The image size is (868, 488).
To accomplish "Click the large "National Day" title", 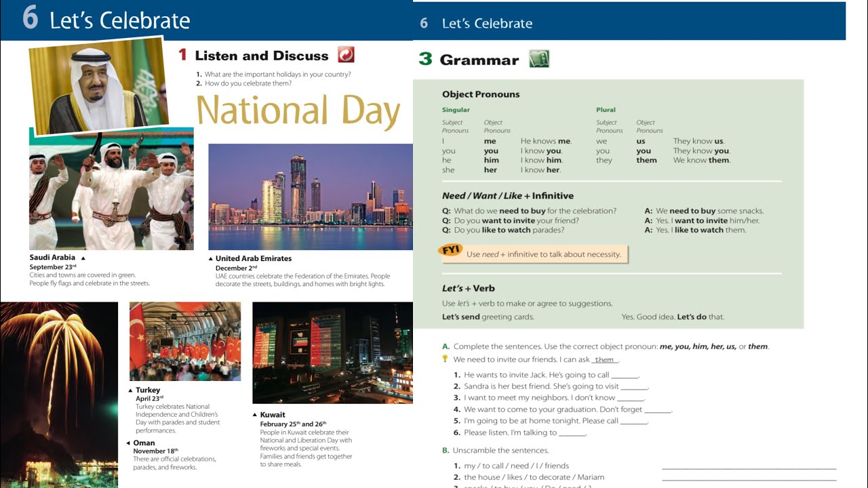I will (298, 112).
